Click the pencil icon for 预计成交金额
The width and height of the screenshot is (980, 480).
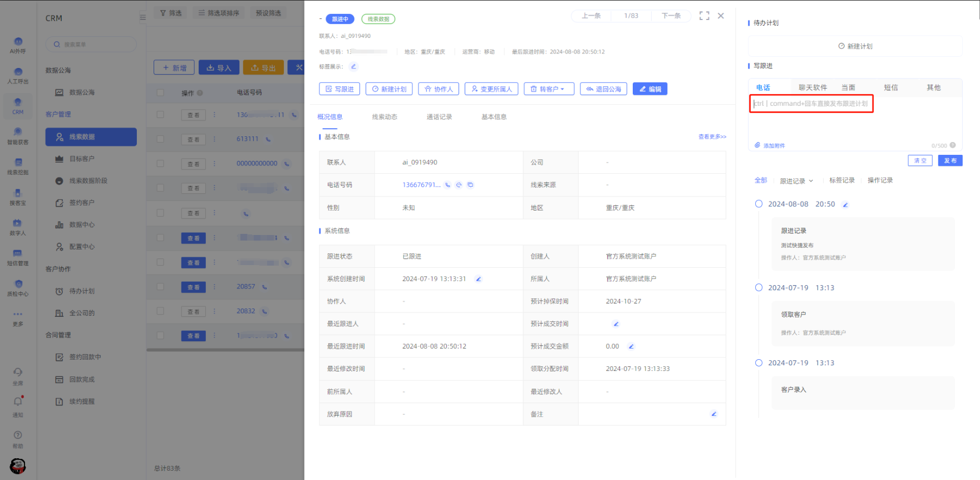631,346
